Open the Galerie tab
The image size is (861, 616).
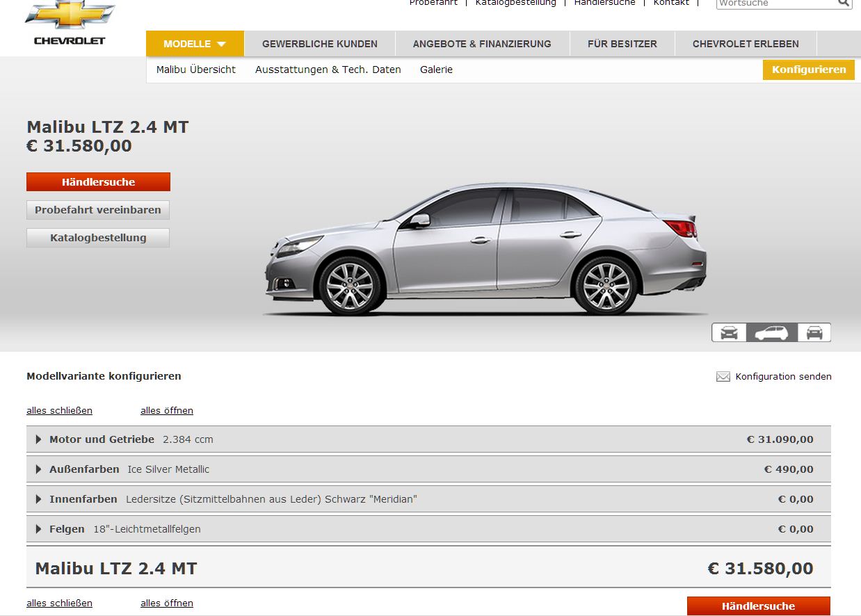pos(436,70)
